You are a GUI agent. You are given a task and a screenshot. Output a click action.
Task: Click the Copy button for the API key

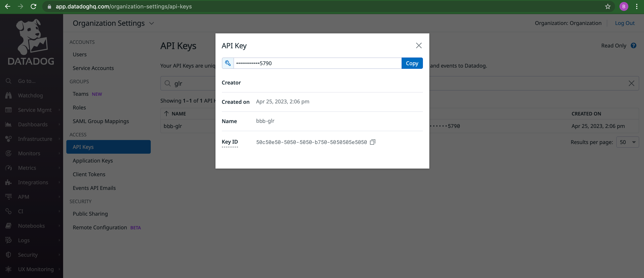412,63
